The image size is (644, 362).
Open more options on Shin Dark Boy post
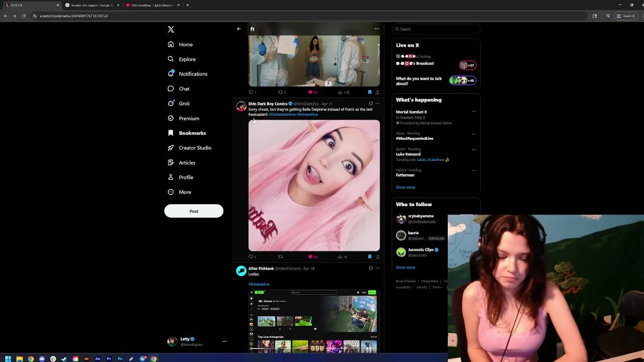click(x=377, y=104)
